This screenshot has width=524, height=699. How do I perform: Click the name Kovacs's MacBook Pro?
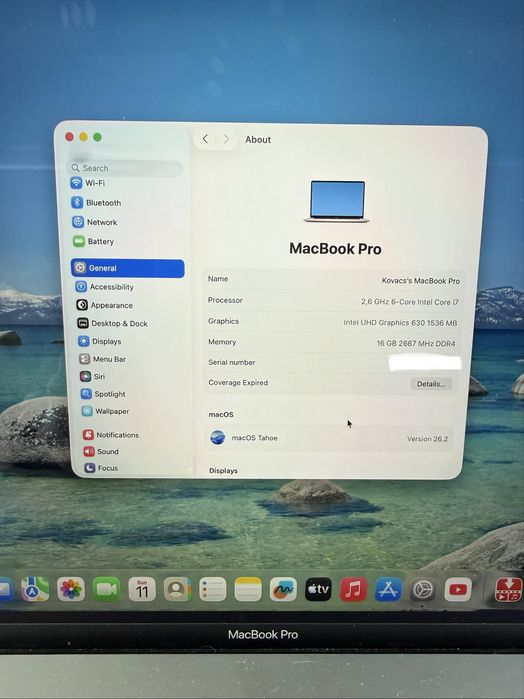(421, 281)
